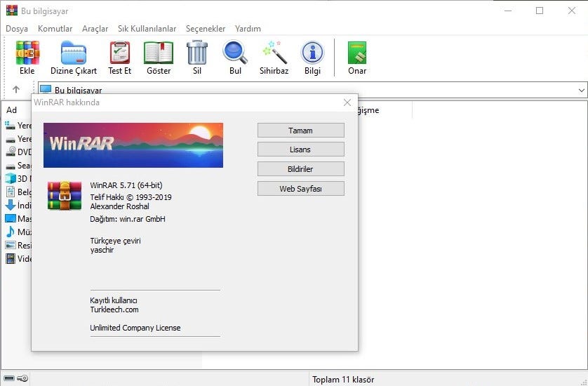The image size is (588, 386).
Task: Open the Komutlar menu
Action: pyautogui.click(x=55, y=29)
